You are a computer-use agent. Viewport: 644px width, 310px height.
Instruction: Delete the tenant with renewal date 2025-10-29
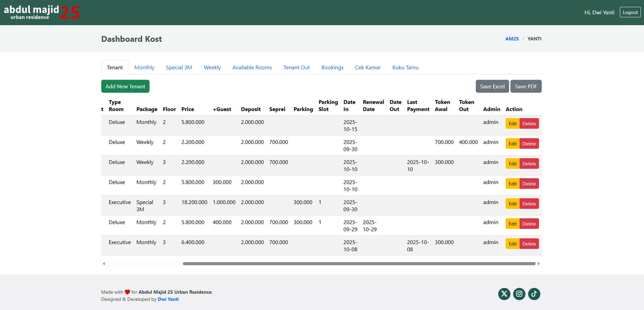(529, 224)
